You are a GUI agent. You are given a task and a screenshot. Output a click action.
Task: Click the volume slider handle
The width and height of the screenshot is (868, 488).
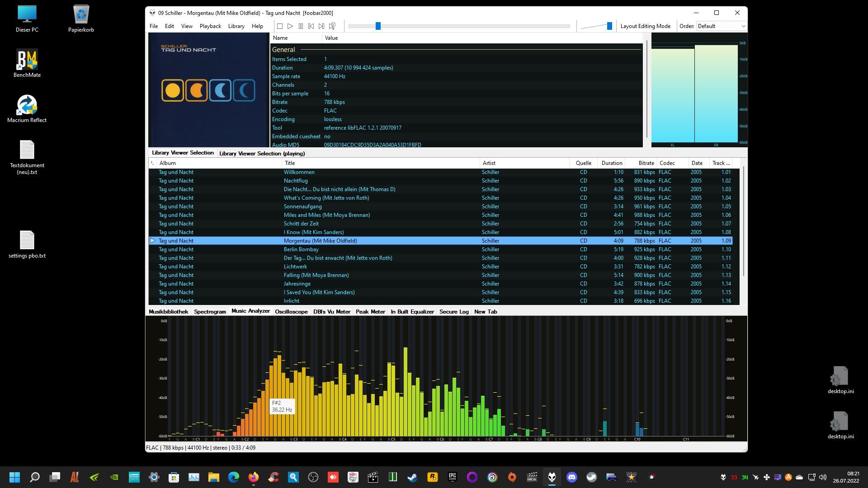(609, 26)
